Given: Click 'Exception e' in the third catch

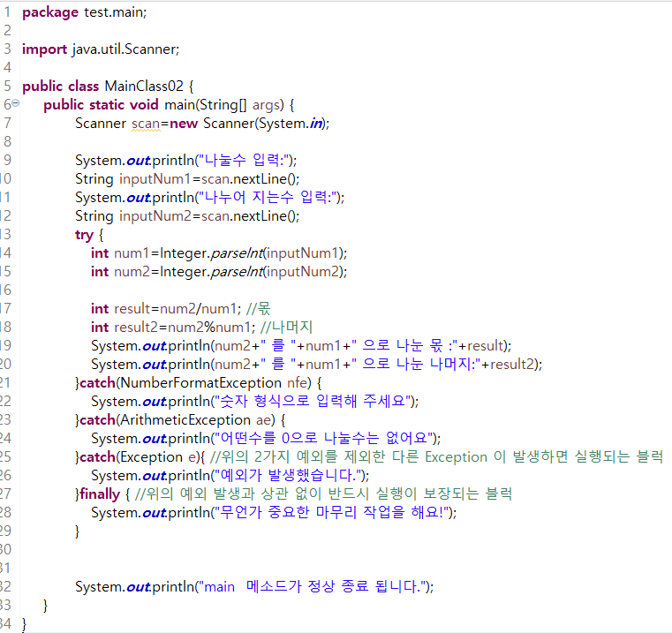Looking at the screenshot, I should [x=158, y=456].
